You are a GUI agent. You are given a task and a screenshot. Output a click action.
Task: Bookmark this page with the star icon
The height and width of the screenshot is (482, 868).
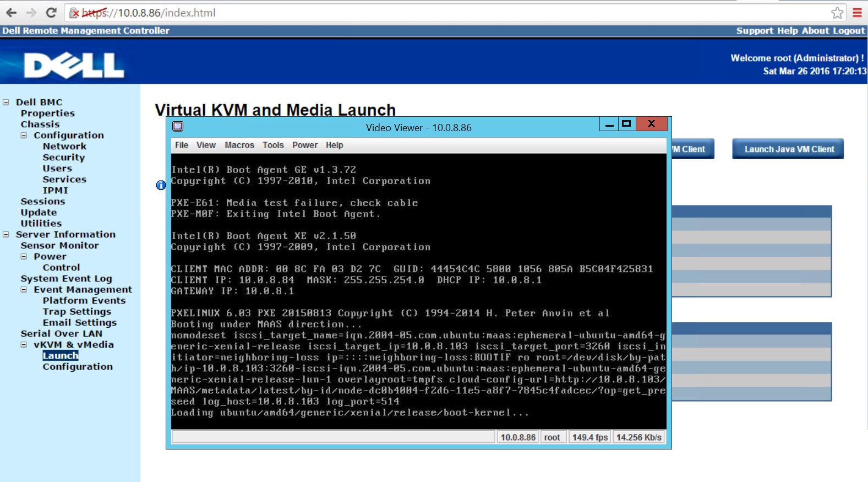pos(837,13)
